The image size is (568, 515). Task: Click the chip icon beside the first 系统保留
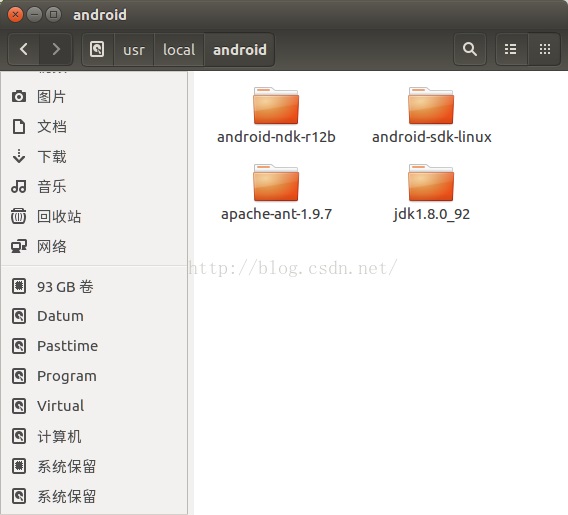pyautogui.click(x=19, y=466)
